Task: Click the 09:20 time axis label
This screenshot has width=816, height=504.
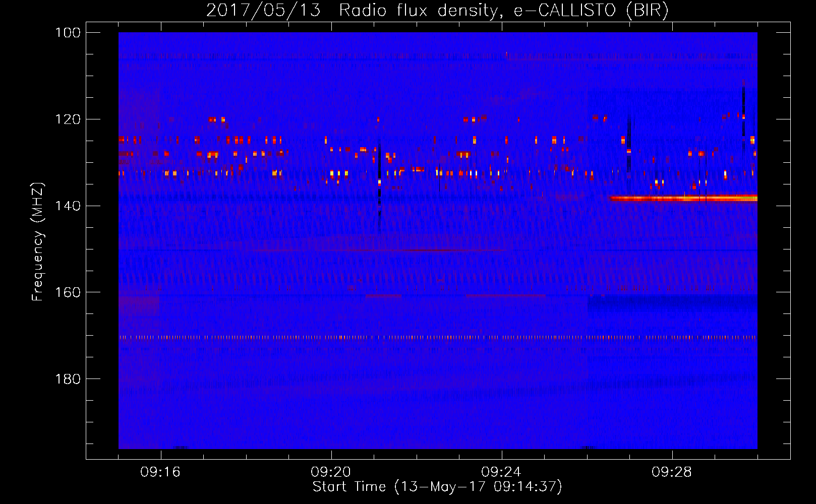Action: pyautogui.click(x=331, y=472)
